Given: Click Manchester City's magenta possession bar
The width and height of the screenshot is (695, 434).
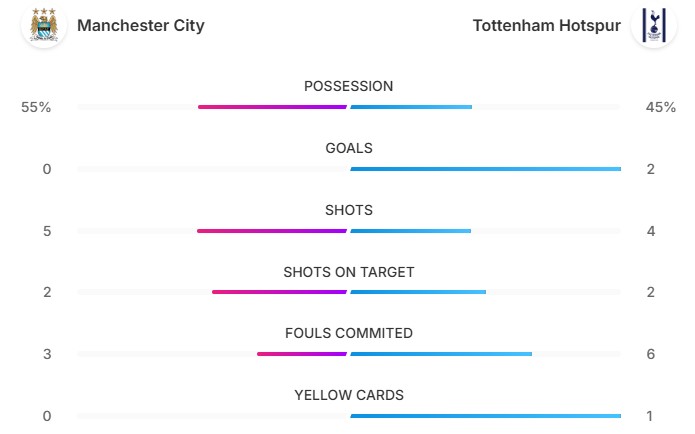Looking at the screenshot, I should [x=272, y=107].
